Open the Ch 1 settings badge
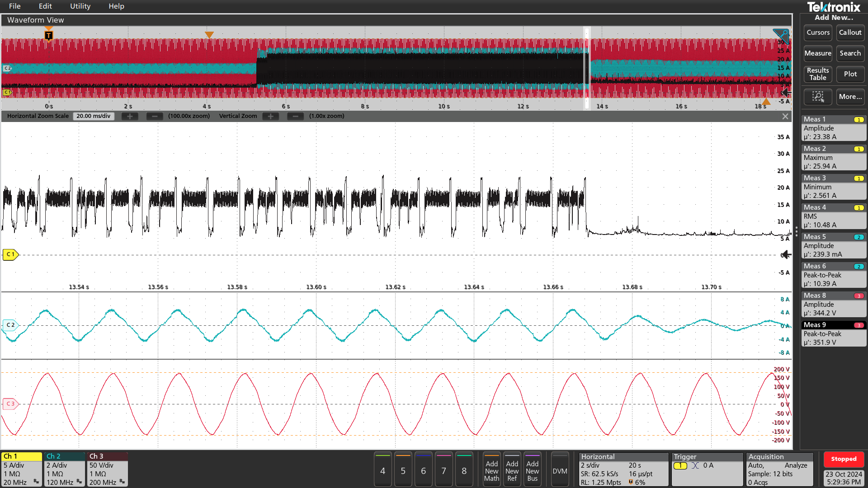Viewport: 868px width, 488px height. tap(21, 469)
